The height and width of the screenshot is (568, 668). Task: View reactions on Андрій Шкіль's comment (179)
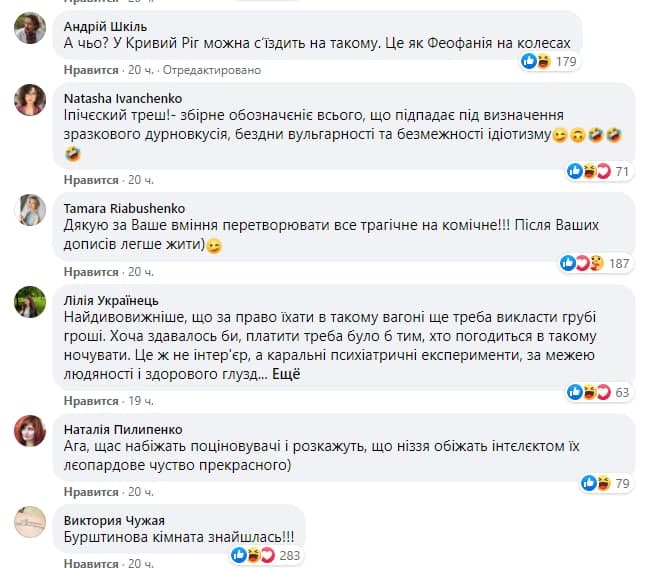(x=551, y=62)
